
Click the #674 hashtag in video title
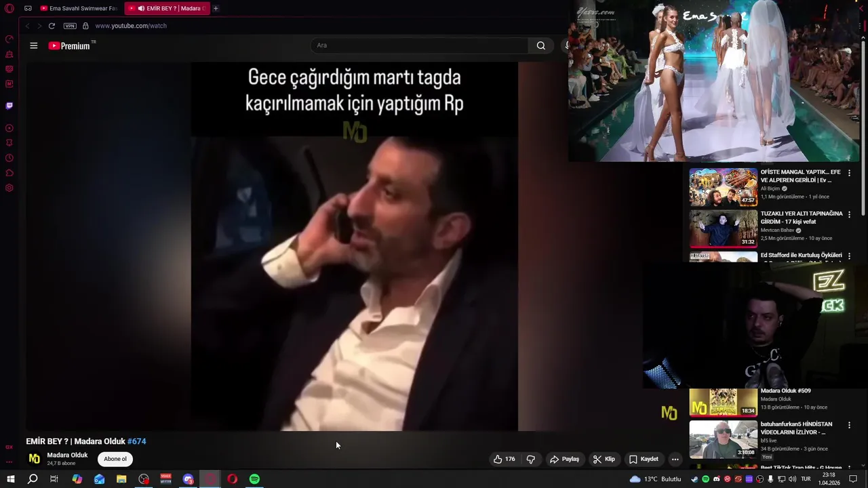(136, 441)
